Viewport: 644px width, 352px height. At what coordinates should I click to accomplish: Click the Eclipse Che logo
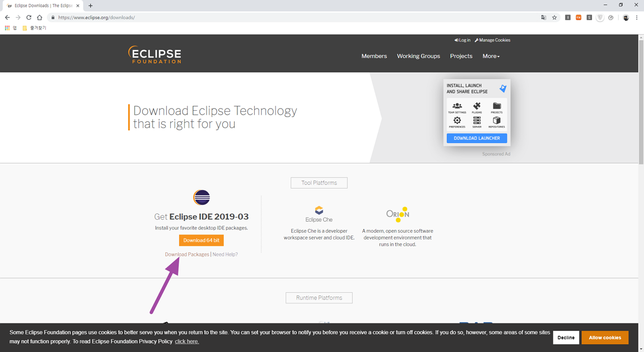click(x=319, y=214)
